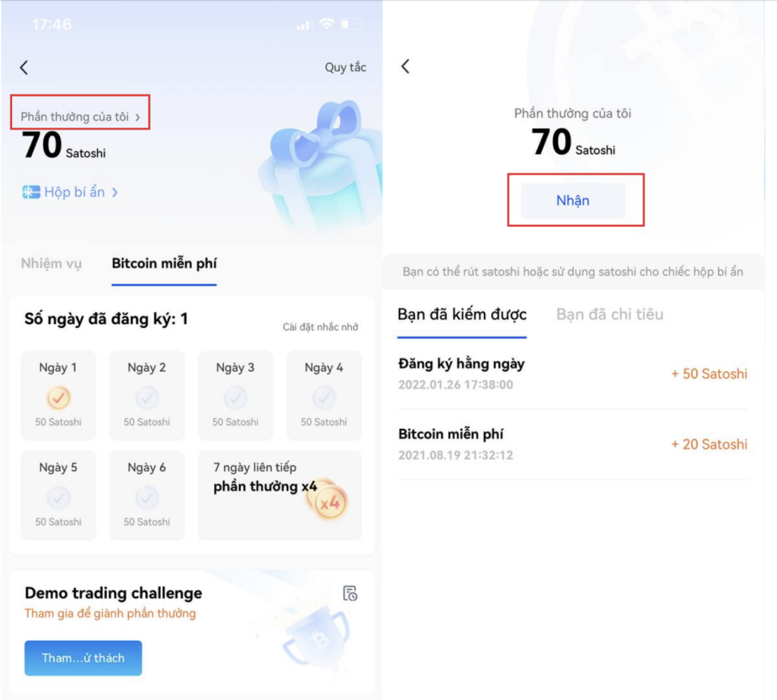Viewport: 777px width, 700px height.
Task: Check in for Ngày 2
Action: (x=147, y=396)
